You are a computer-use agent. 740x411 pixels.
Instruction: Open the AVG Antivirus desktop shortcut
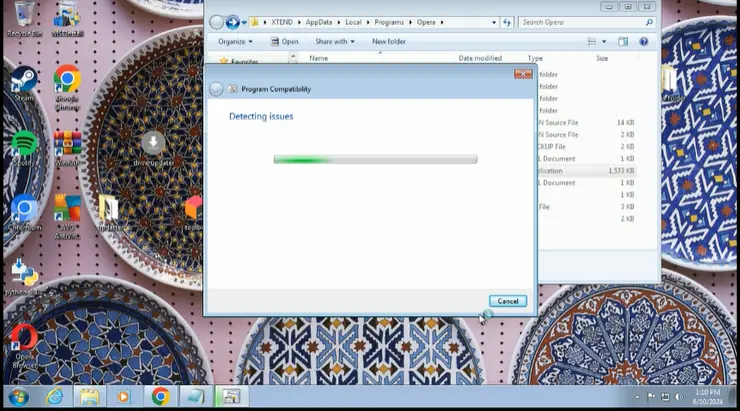click(x=67, y=217)
